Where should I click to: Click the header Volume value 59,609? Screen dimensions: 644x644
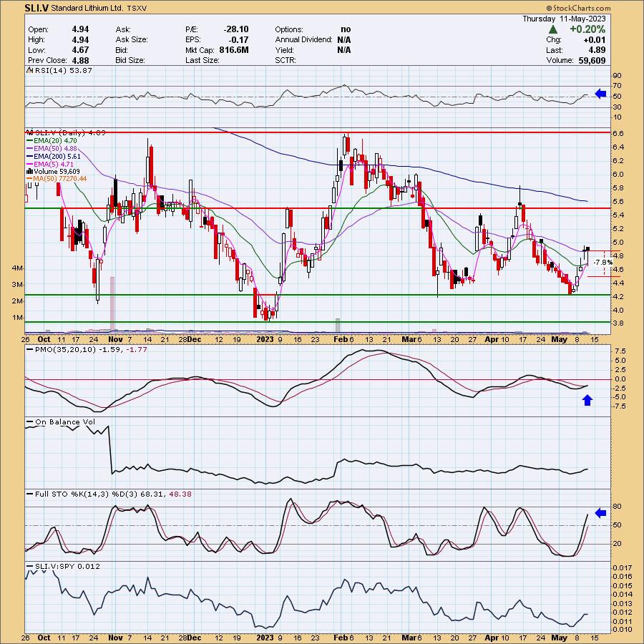tap(592, 60)
